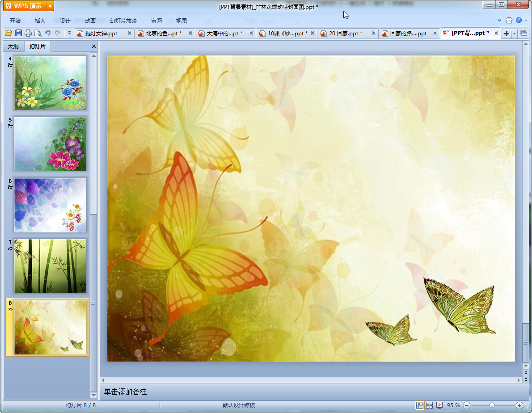Close the 10课 document tab
The height and width of the screenshot is (413, 532).
[x=312, y=33]
